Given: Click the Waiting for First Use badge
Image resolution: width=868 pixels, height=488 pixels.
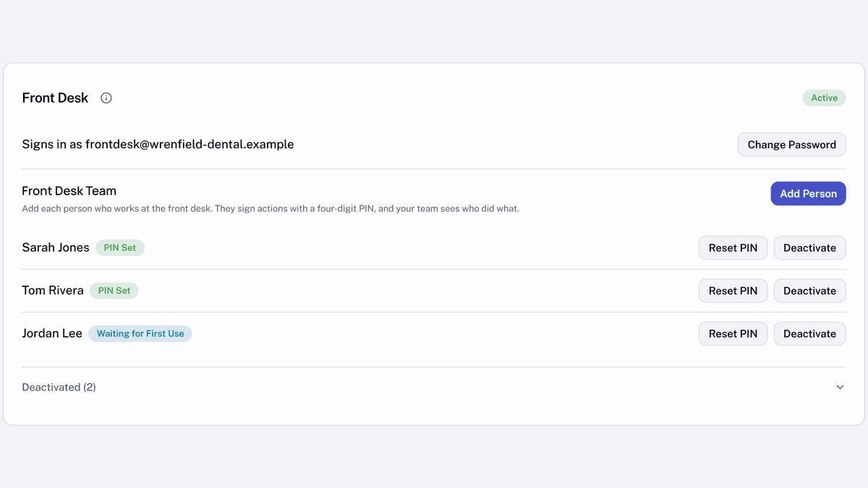Looking at the screenshot, I should pyautogui.click(x=140, y=334).
